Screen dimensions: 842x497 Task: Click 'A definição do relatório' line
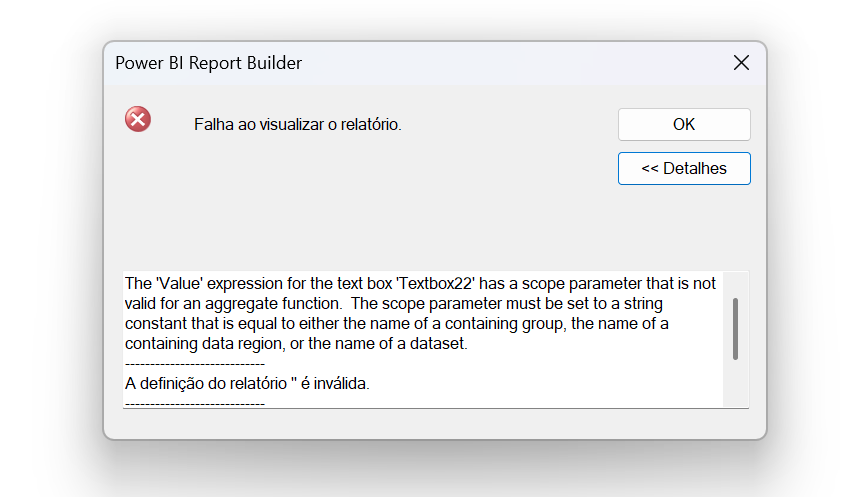(247, 384)
